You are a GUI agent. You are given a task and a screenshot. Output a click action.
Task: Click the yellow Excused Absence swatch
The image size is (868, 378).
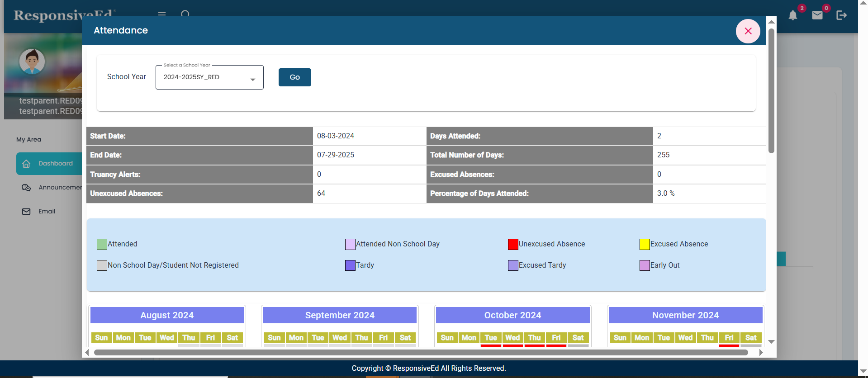pyautogui.click(x=645, y=245)
